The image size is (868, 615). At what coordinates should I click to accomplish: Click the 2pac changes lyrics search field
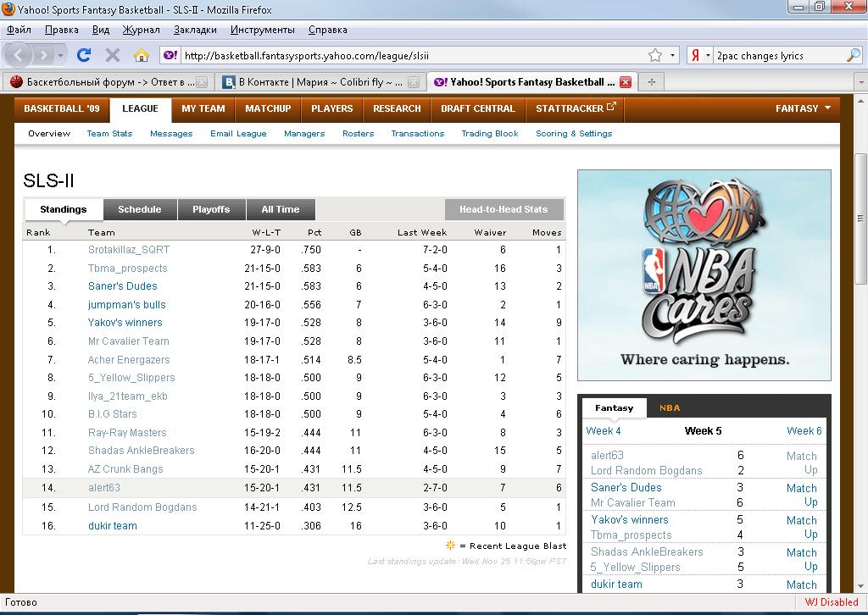pos(780,55)
